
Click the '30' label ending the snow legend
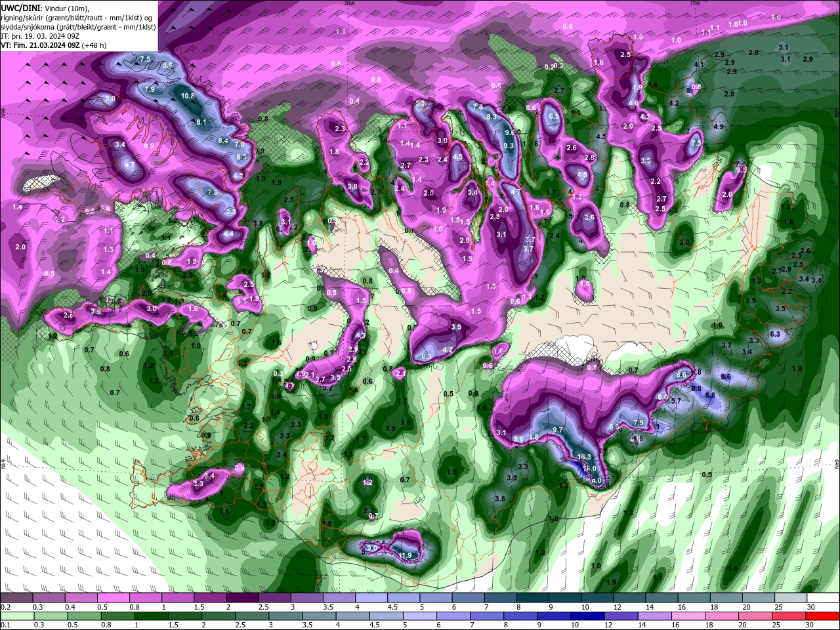810,607
